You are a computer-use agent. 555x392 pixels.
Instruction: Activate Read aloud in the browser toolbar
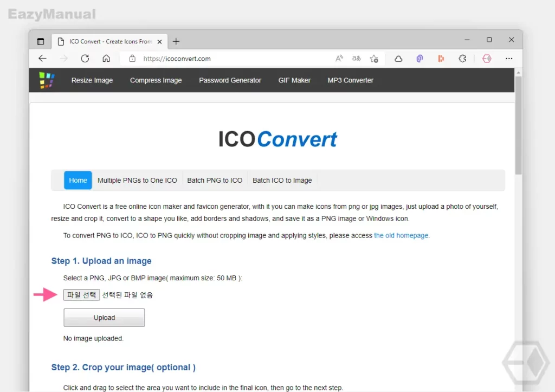(x=339, y=58)
